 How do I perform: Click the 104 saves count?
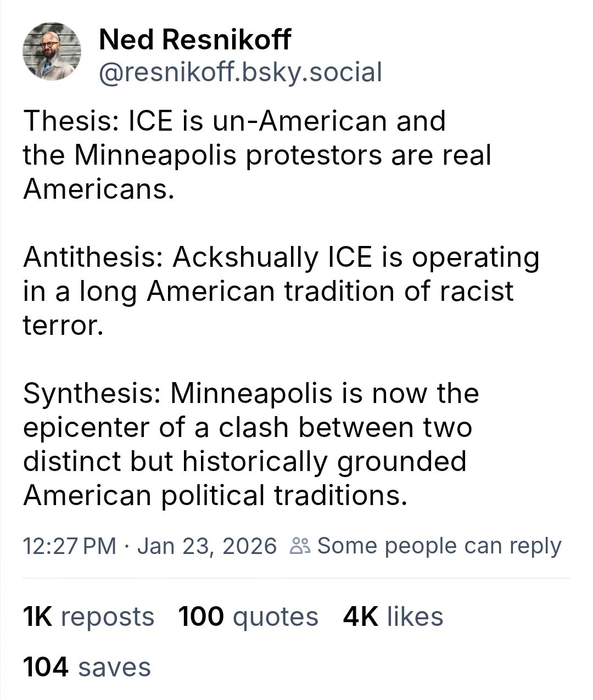click(x=87, y=667)
